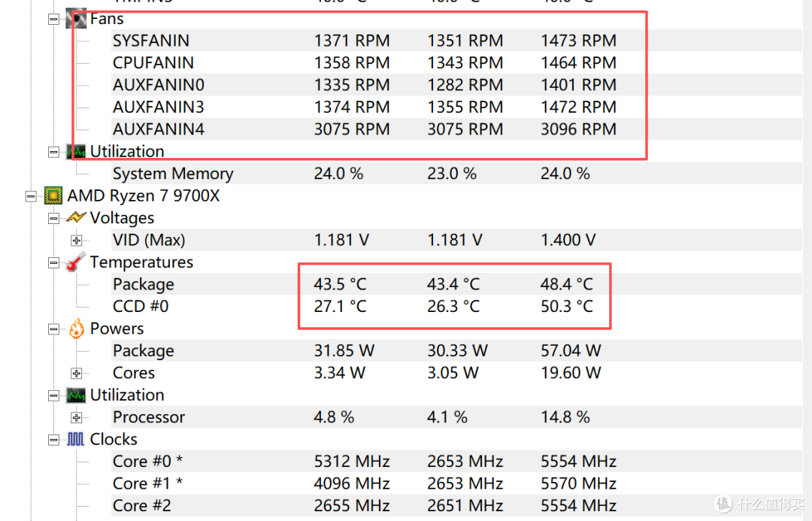Click the AMD Ryzen 7 9700X chip icon
Image resolution: width=812 pixels, height=521 pixels.
(53, 195)
